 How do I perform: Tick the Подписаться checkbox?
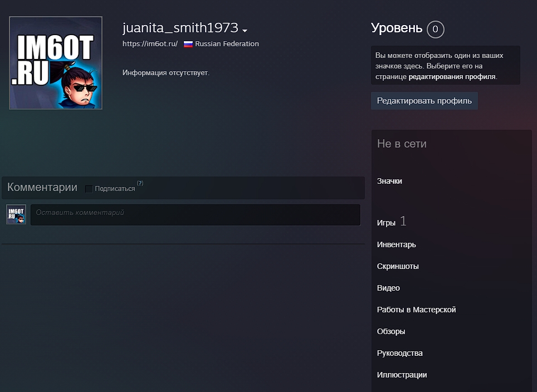tap(89, 189)
